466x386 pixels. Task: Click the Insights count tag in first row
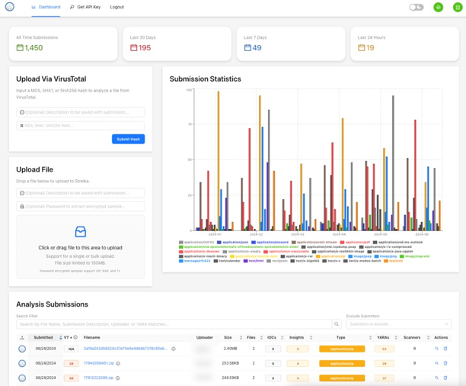(298, 349)
